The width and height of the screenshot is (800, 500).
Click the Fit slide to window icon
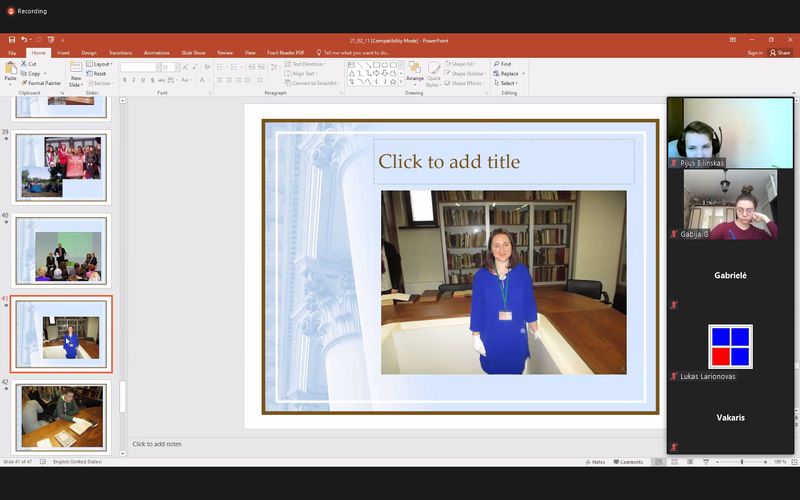coord(793,462)
